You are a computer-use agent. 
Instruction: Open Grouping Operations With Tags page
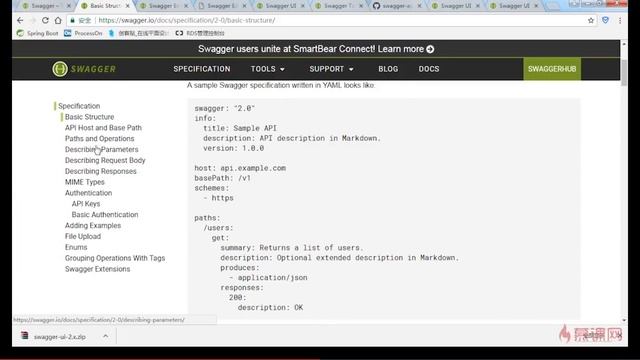[x=115, y=258]
